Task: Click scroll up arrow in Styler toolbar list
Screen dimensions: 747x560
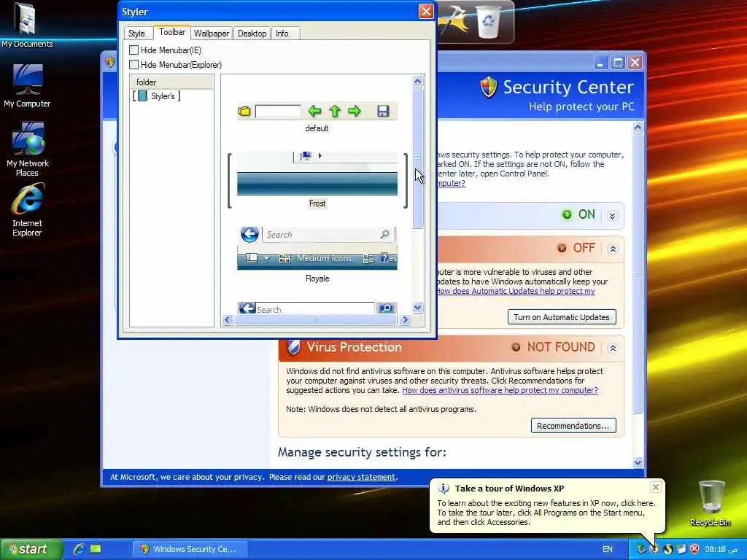Action: tap(418, 81)
